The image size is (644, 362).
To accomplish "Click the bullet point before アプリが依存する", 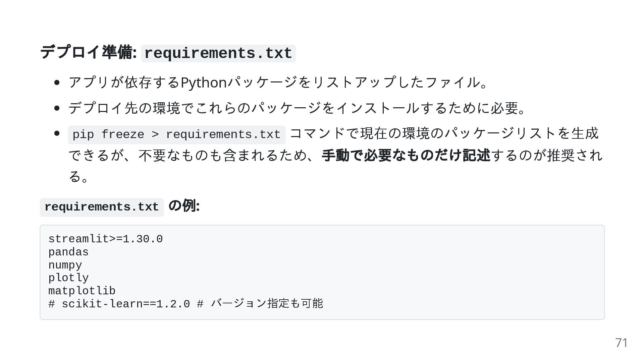I will (x=57, y=82).
